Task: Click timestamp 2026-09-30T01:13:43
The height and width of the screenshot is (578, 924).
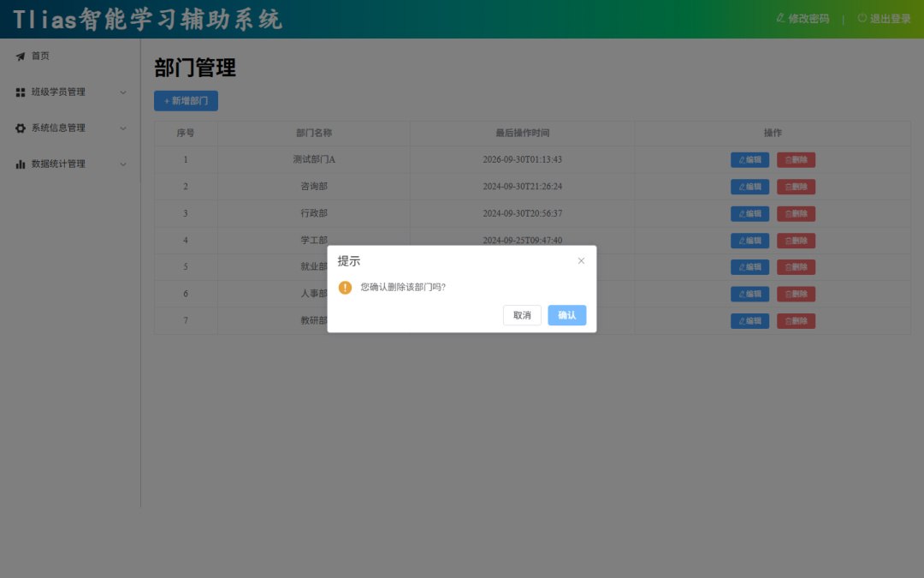Action: point(522,160)
